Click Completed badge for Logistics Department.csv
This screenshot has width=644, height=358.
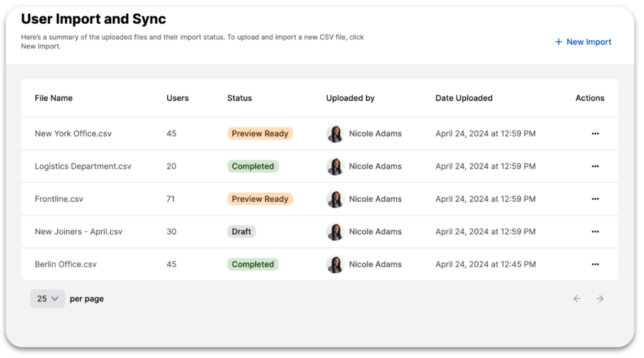point(253,166)
